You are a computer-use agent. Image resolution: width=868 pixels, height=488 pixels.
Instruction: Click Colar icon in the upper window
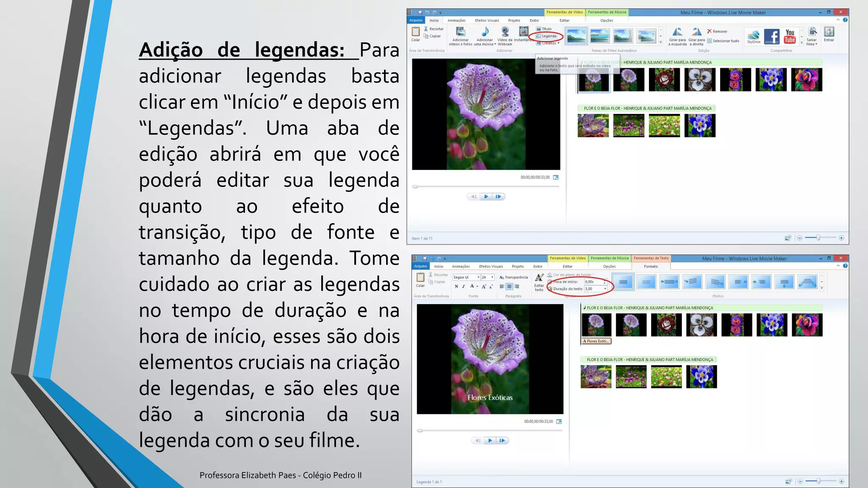(415, 32)
